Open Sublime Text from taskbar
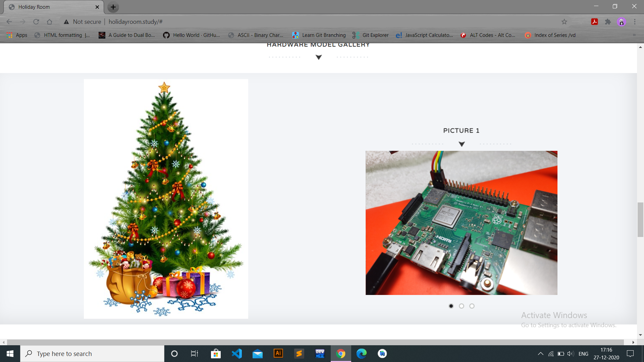644x362 pixels. (x=299, y=354)
